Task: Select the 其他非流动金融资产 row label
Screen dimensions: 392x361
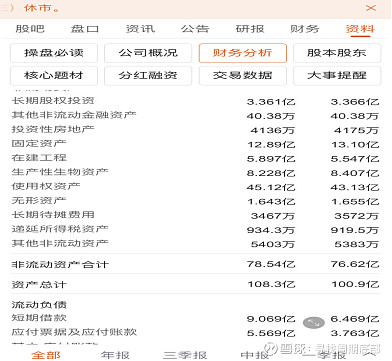Action: [x=74, y=115]
